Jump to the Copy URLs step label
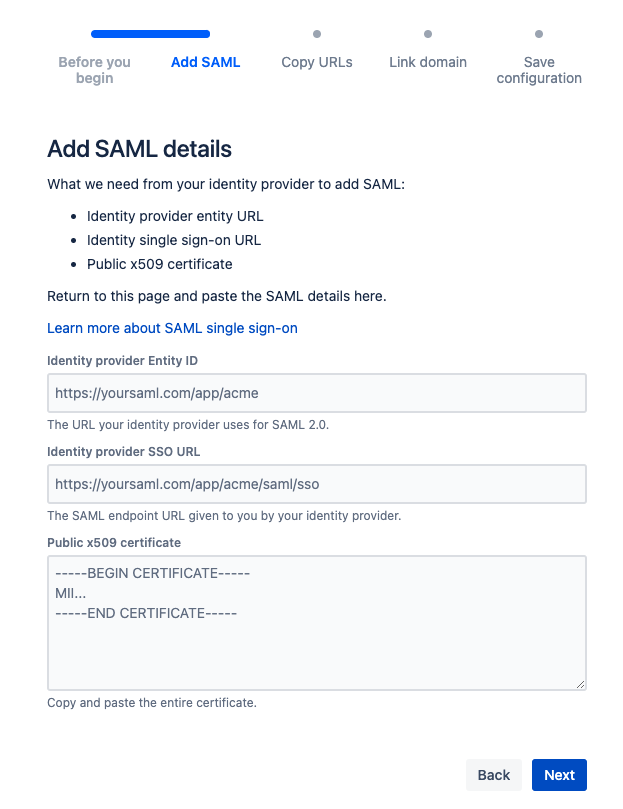This screenshot has width=623, height=809. click(x=317, y=62)
